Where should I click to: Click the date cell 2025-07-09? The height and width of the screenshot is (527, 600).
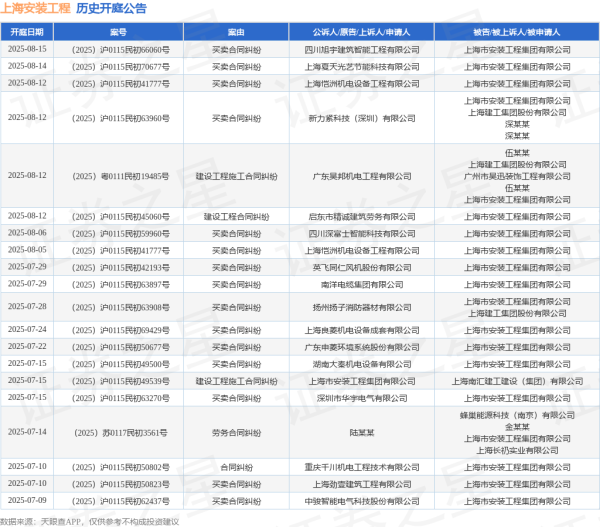coord(27,501)
